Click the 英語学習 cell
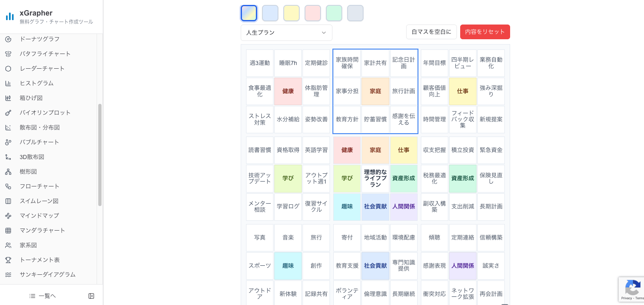 coord(316,150)
